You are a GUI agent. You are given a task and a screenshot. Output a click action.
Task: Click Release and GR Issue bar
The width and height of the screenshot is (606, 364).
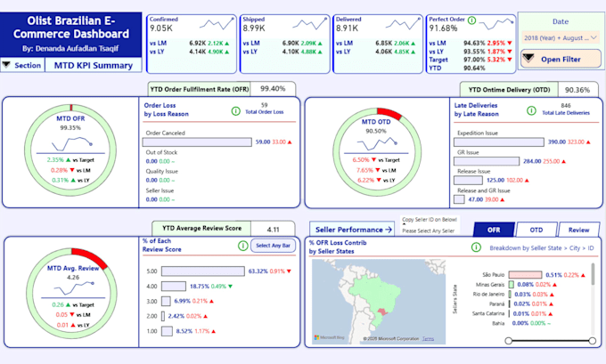(459, 199)
